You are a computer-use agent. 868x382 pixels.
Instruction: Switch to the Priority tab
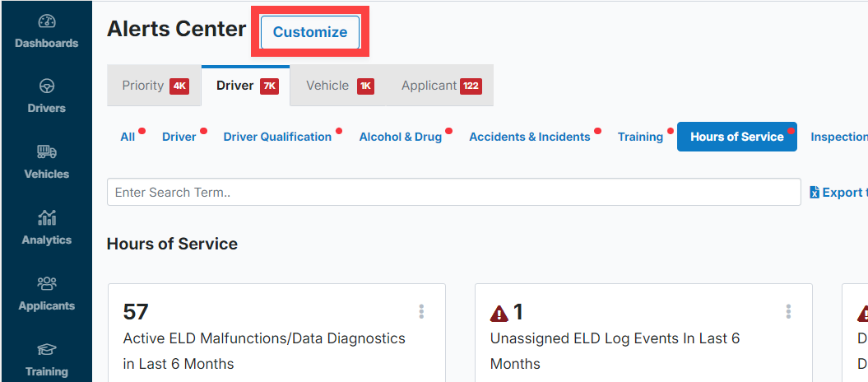(x=155, y=86)
